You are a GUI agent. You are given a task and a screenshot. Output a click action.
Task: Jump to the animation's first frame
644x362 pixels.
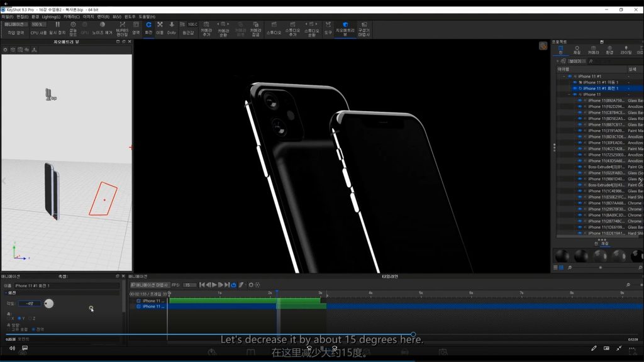202,285
